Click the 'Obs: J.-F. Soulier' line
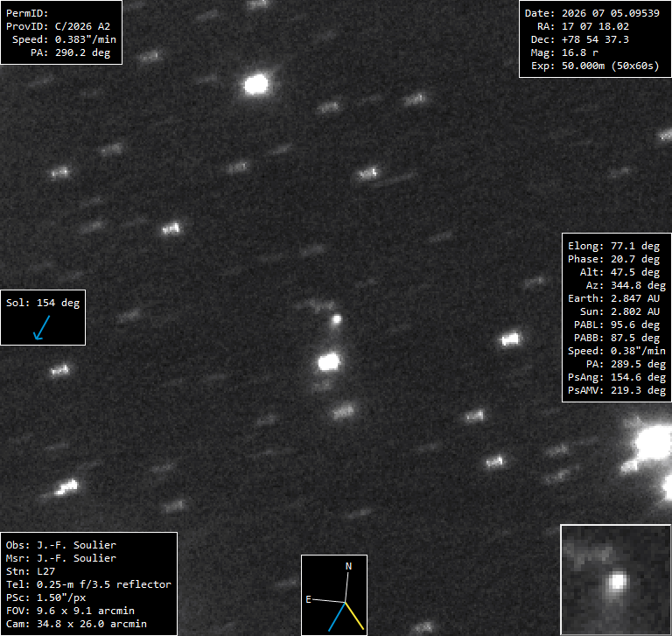672x636 pixels. [61, 545]
